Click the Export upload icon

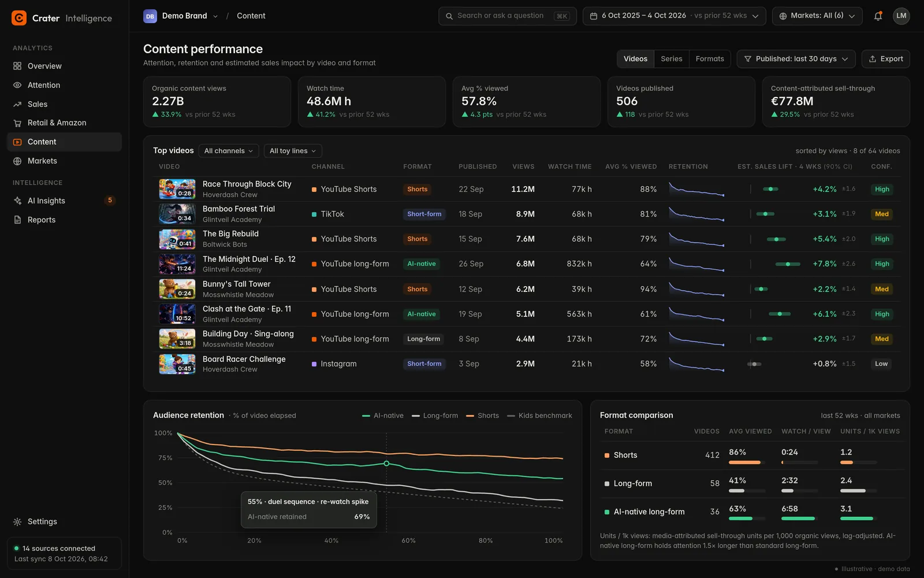[873, 59]
